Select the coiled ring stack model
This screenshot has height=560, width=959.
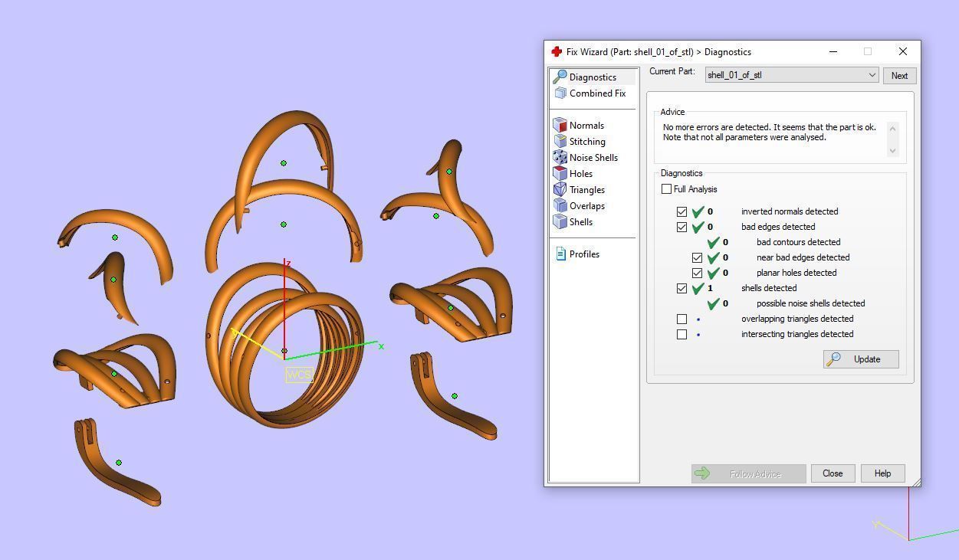(284, 345)
